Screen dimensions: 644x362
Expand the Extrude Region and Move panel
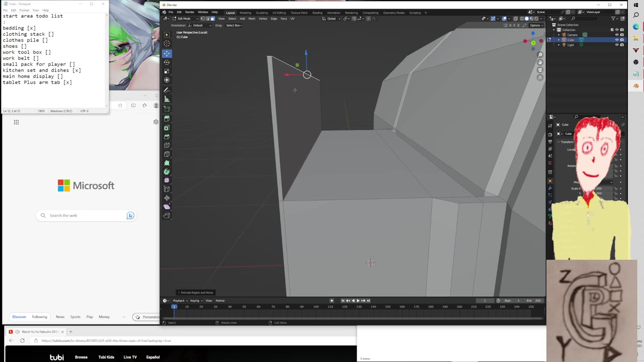tap(196, 293)
